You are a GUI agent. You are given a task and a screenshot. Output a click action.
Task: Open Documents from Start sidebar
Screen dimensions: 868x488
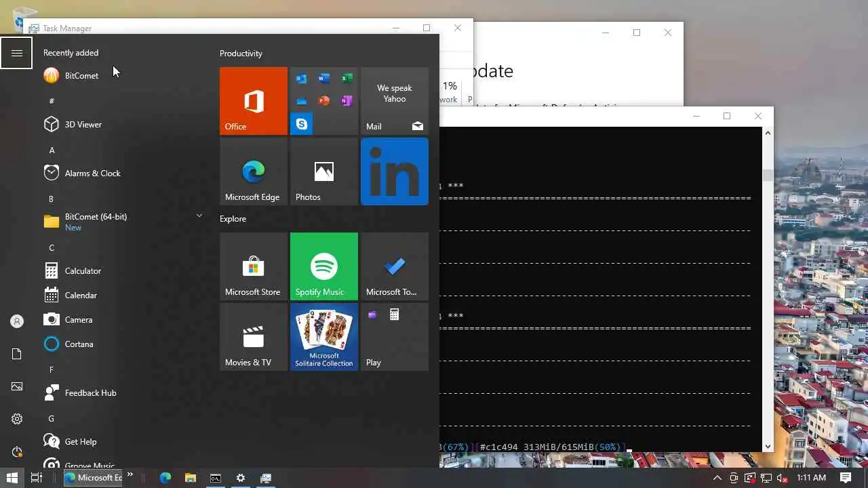17,354
